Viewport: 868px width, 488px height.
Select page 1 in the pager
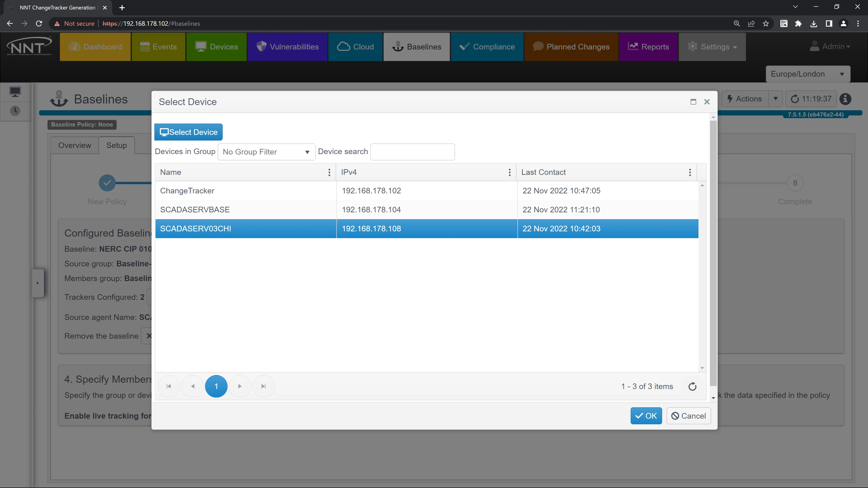click(x=216, y=386)
